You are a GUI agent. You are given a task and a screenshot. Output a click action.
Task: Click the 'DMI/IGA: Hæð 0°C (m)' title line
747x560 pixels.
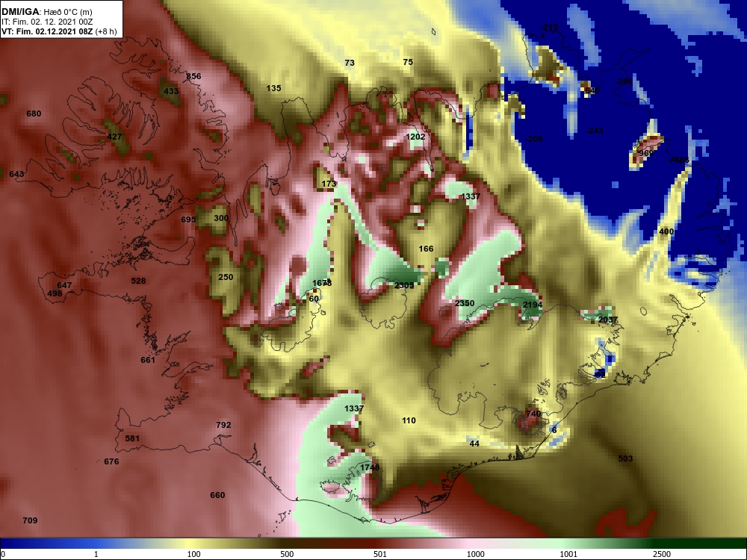tap(46, 12)
